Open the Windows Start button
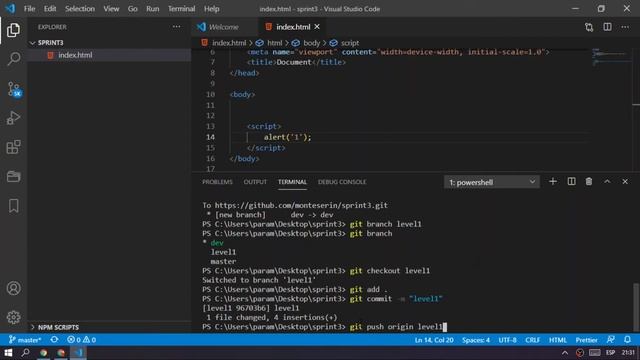This screenshot has width=640, height=360. pyautogui.click(x=8, y=353)
